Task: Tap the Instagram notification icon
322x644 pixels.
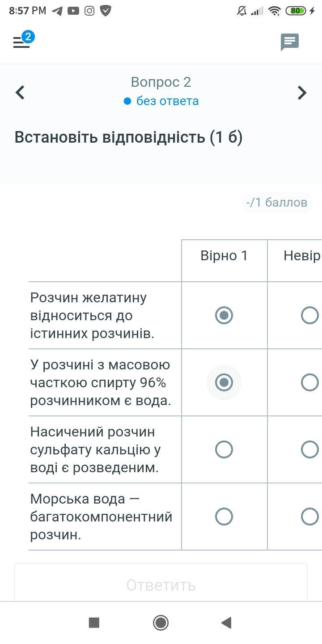Action: (x=89, y=11)
